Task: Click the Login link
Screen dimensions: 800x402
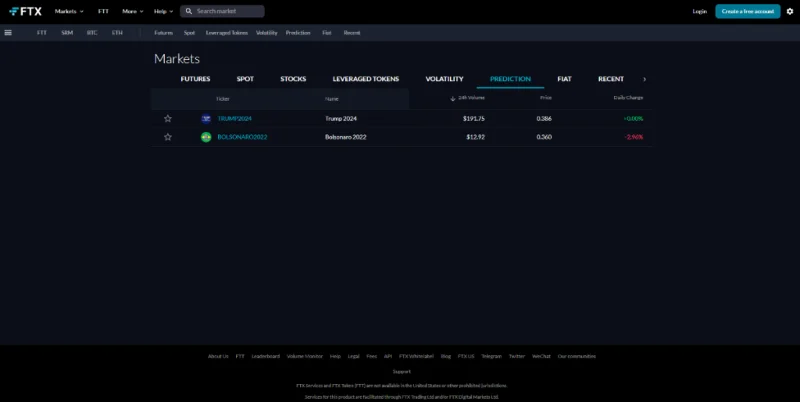Action: 699,11
